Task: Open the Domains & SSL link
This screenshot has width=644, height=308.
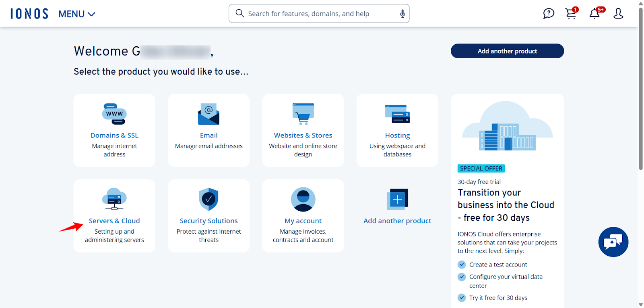Action: point(114,136)
